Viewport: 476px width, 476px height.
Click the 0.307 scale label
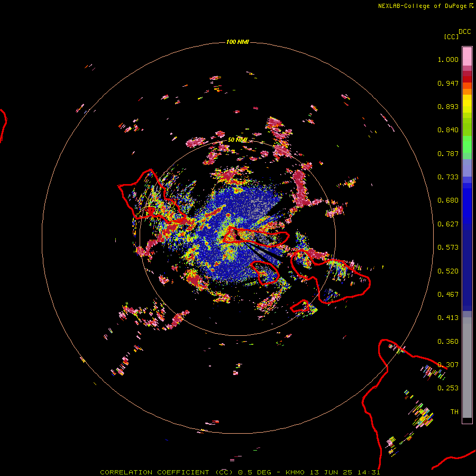click(x=448, y=365)
